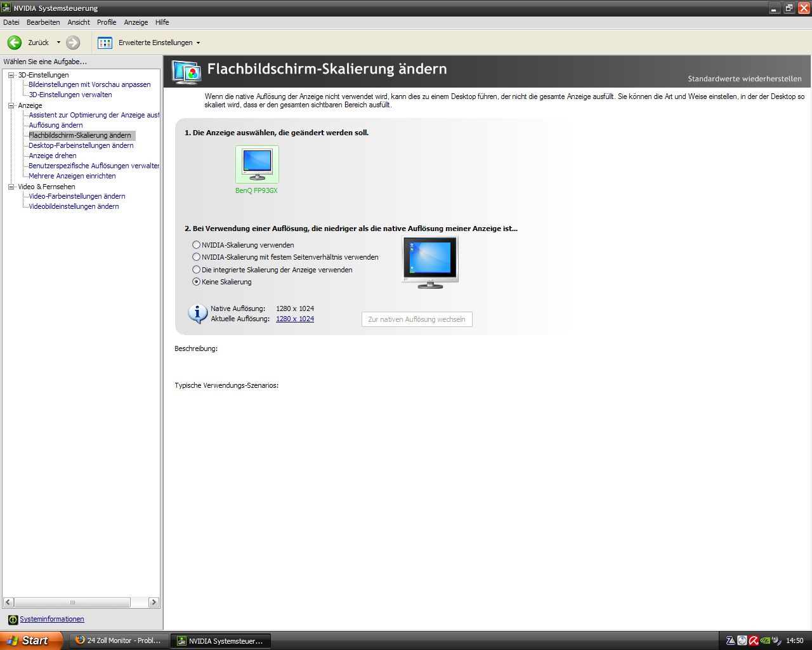
Task: Click Zur nativen Auflösung wechseln button
Action: 417,319
